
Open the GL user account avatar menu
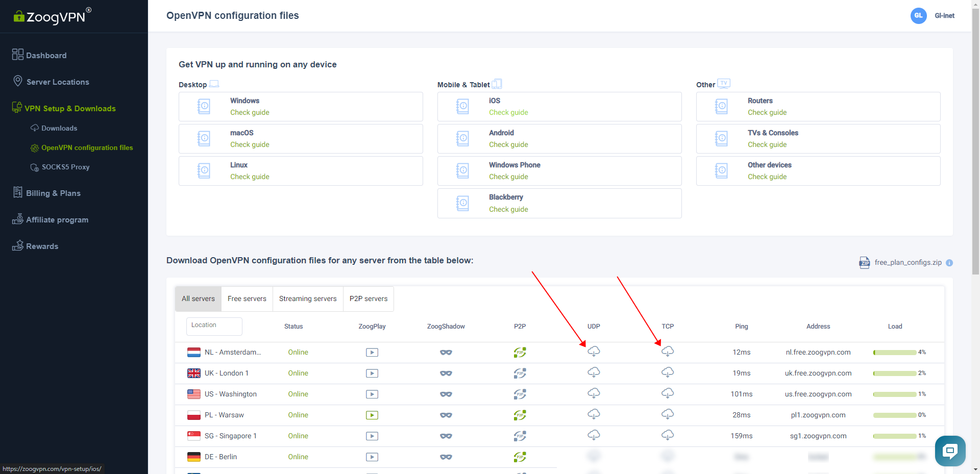(918, 16)
